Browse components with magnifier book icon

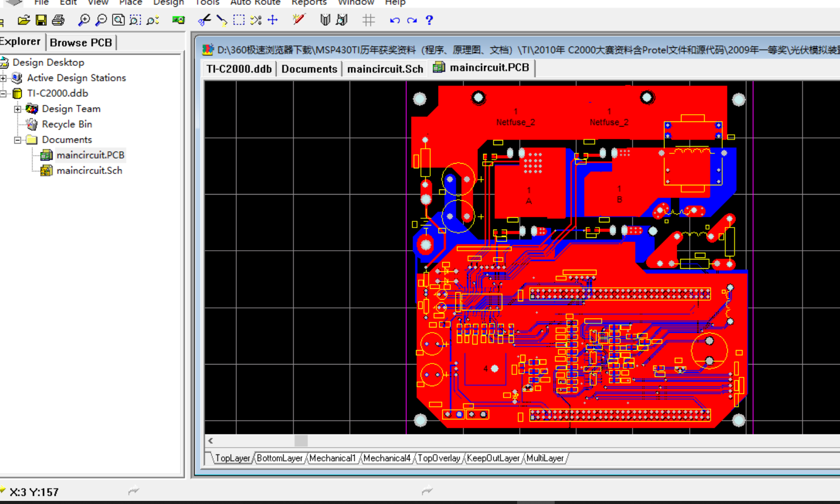point(342,20)
